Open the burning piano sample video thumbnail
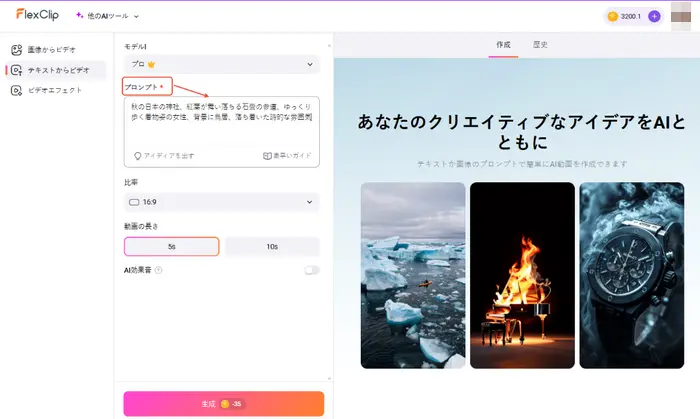This screenshot has width=700, height=419. pos(522,275)
